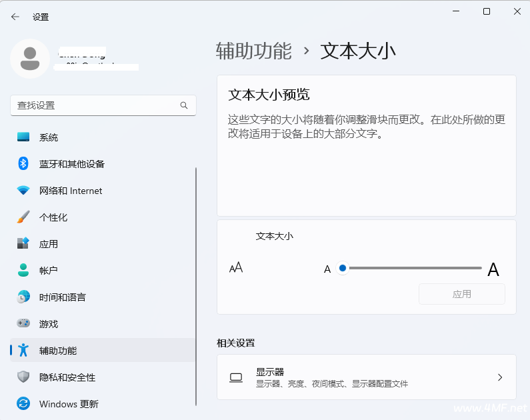Open the 应用 settings section

(x=49, y=244)
